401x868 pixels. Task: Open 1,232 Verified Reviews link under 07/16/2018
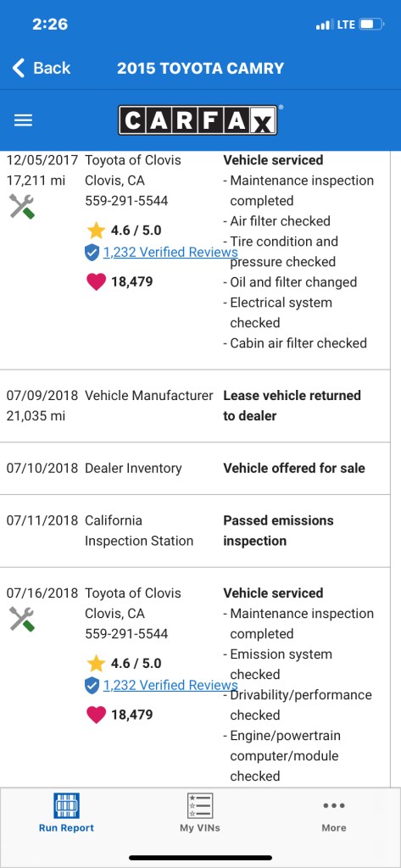coord(170,685)
